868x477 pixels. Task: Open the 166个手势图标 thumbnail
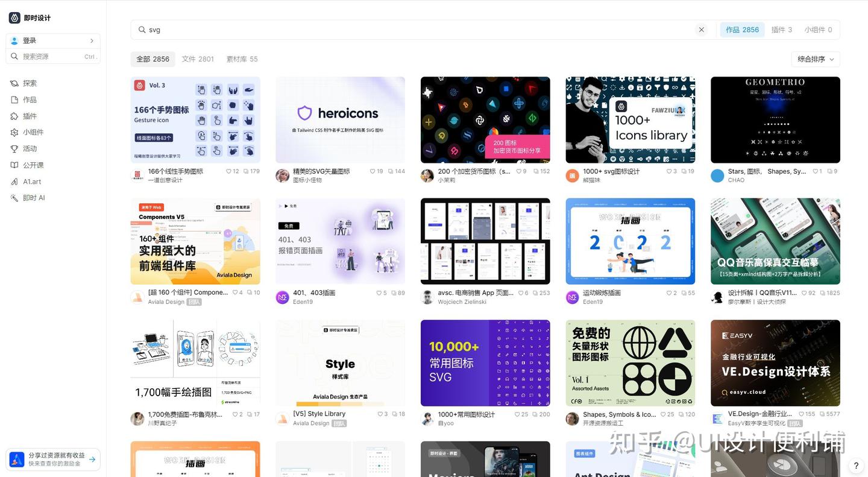click(x=195, y=119)
